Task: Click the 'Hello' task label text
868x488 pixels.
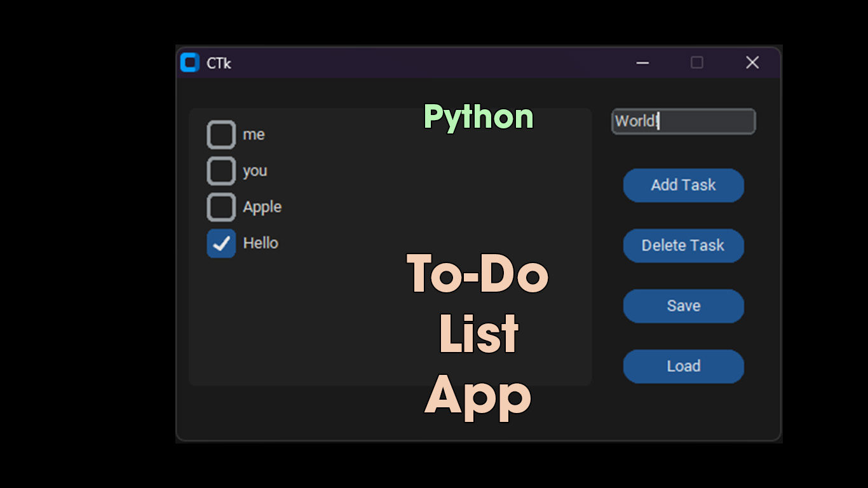Action: pyautogui.click(x=261, y=243)
